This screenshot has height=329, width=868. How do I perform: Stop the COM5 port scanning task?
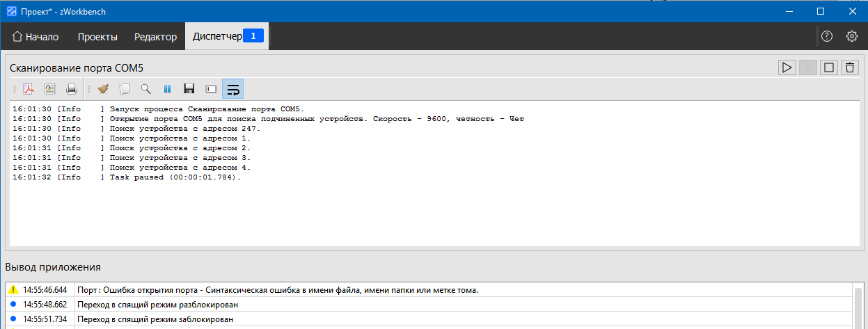click(828, 67)
